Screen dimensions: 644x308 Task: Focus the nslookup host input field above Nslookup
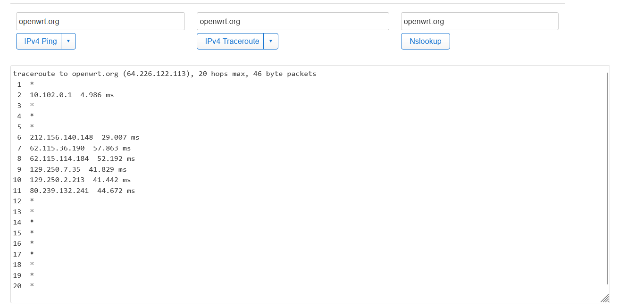click(x=480, y=21)
